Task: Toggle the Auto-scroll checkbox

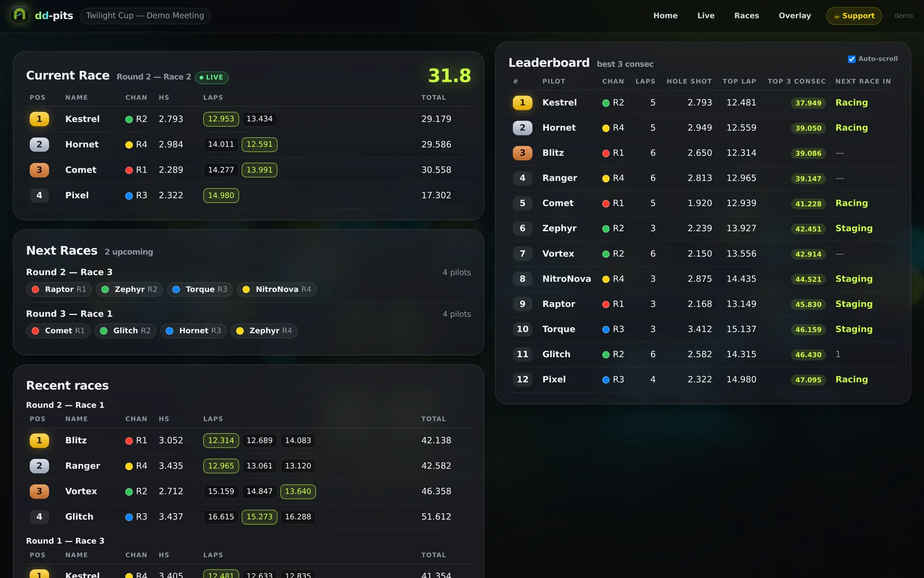Action: click(x=851, y=59)
